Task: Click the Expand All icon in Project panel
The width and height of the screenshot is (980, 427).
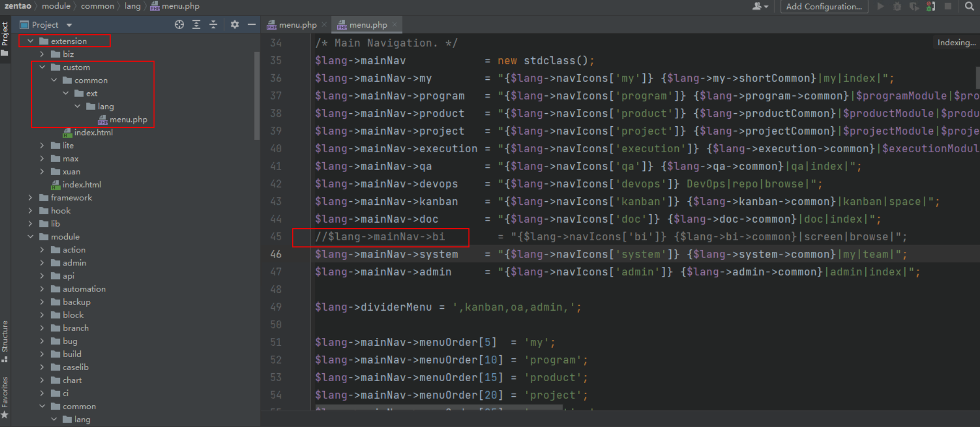Action: pos(197,25)
